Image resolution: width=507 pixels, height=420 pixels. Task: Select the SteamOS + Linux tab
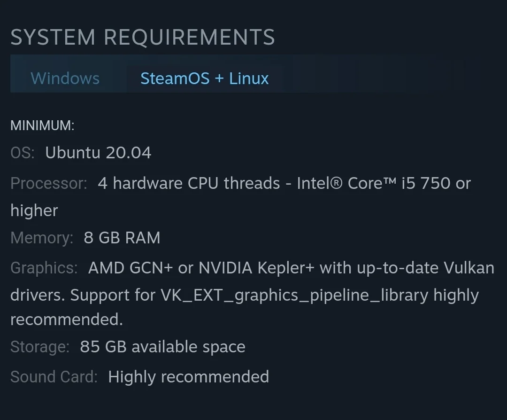[205, 78]
